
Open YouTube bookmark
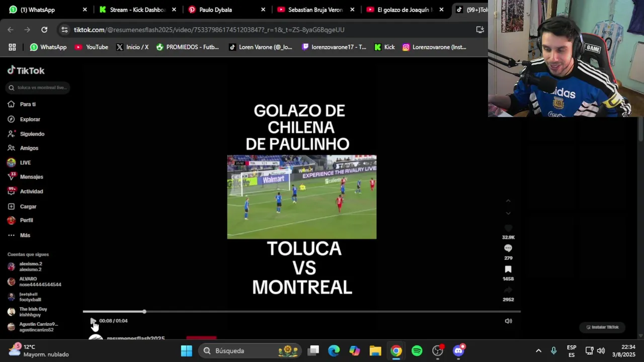coord(91,47)
